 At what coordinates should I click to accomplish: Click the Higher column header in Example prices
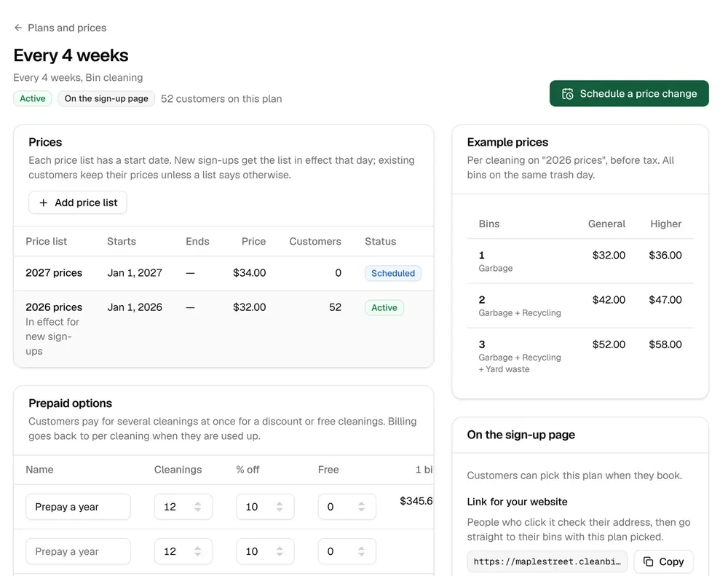pyautogui.click(x=666, y=224)
